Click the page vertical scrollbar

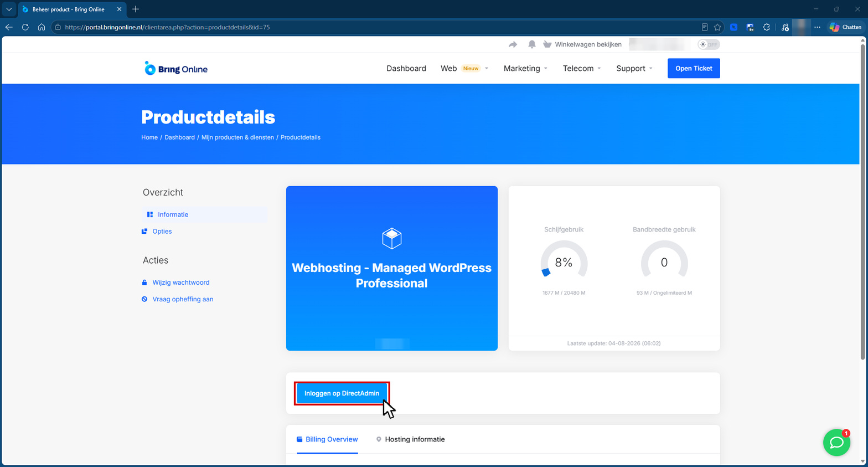pyautogui.click(x=862, y=201)
